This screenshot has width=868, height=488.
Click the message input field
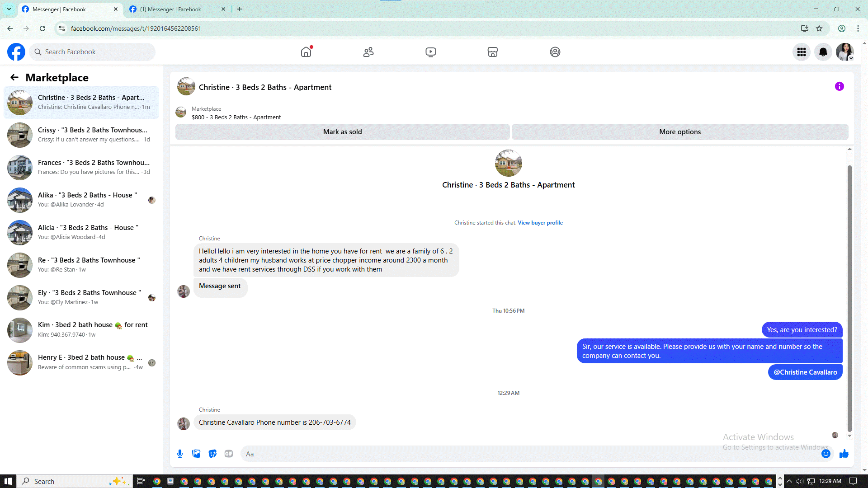pyautogui.click(x=531, y=454)
